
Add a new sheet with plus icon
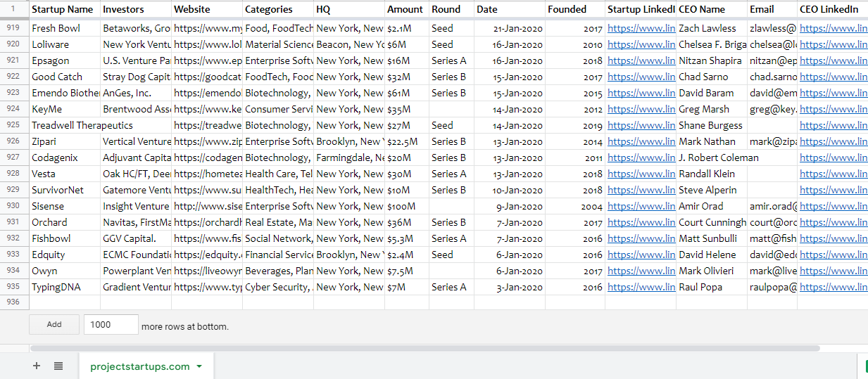[x=37, y=366]
